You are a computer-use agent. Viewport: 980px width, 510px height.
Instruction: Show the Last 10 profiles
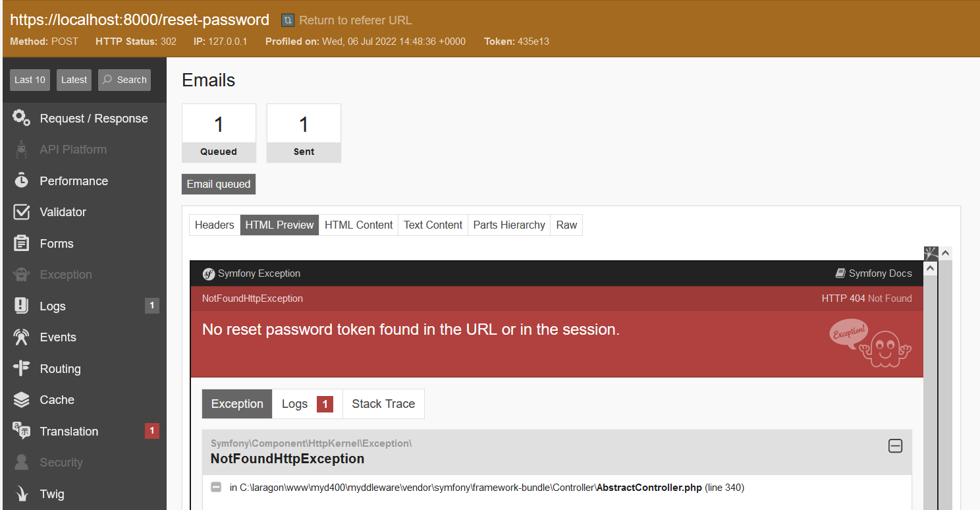30,79
